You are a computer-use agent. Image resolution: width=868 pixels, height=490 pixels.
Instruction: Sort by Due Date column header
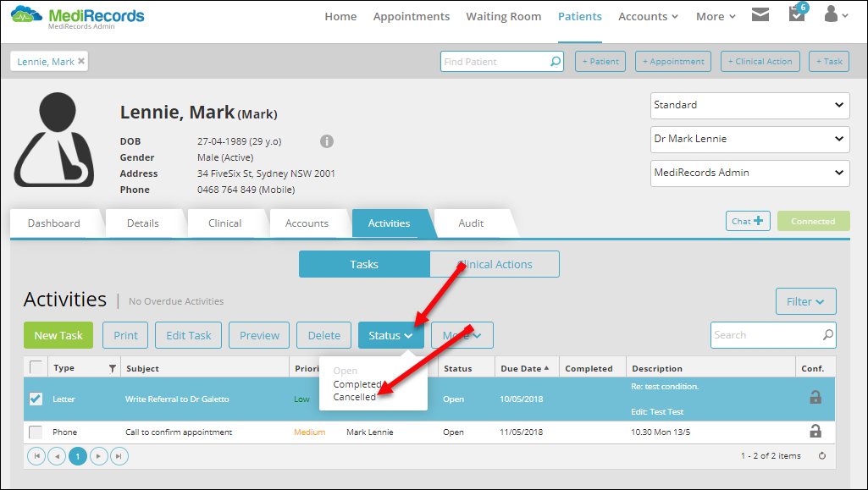(525, 368)
